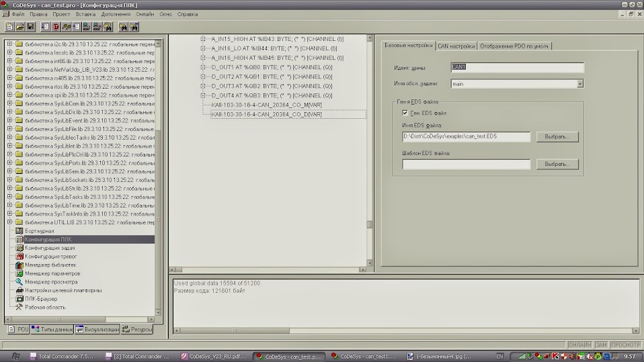
Task: Click the message window horizontal scrollbar
Action: click(x=405, y=330)
